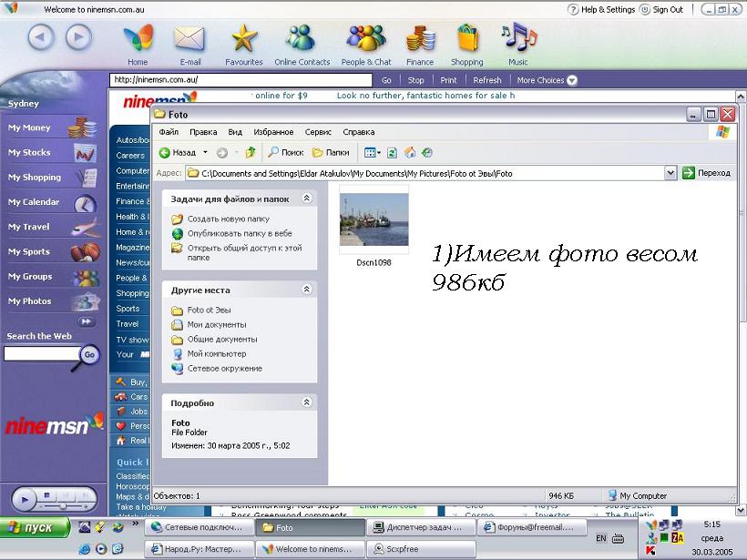Open the Shopping bag icon
Image resolution: width=747 pixels, height=560 pixels.
point(467,38)
